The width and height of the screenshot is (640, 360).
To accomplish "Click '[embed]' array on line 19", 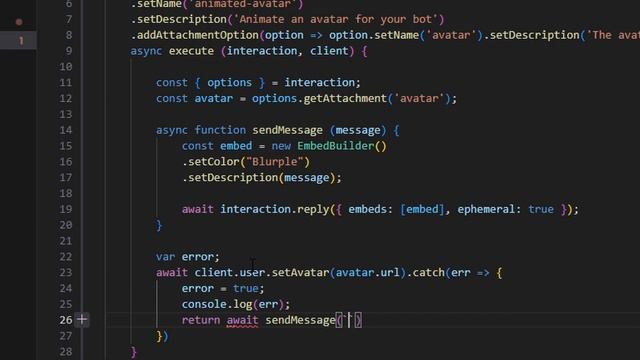I will 422,209.
